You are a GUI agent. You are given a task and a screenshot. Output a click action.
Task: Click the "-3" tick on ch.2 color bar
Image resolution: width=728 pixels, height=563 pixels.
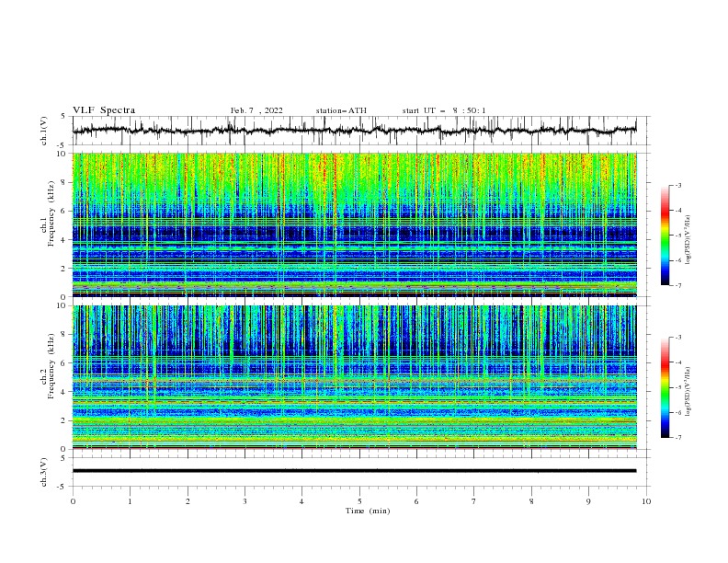[x=677, y=338]
